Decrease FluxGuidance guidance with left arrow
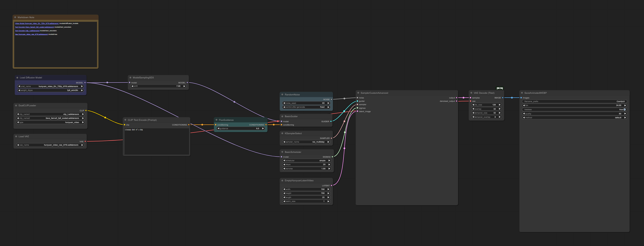 (x=218, y=129)
